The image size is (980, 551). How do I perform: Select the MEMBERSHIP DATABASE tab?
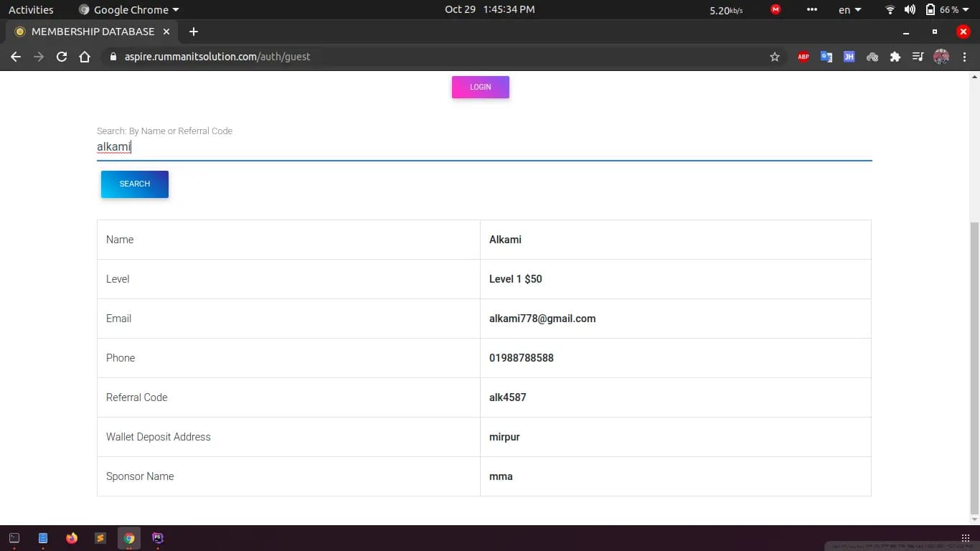(93, 32)
